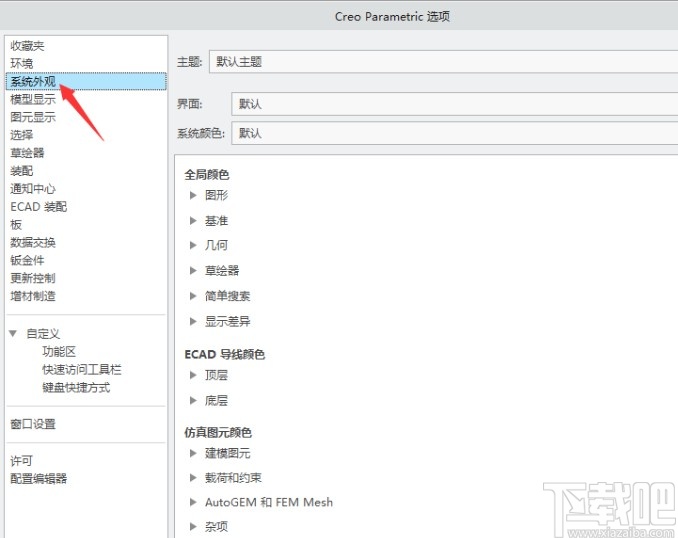The image size is (678, 538).
Task: Open 快速访问工具栏 customization
Action: coord(82,369)
